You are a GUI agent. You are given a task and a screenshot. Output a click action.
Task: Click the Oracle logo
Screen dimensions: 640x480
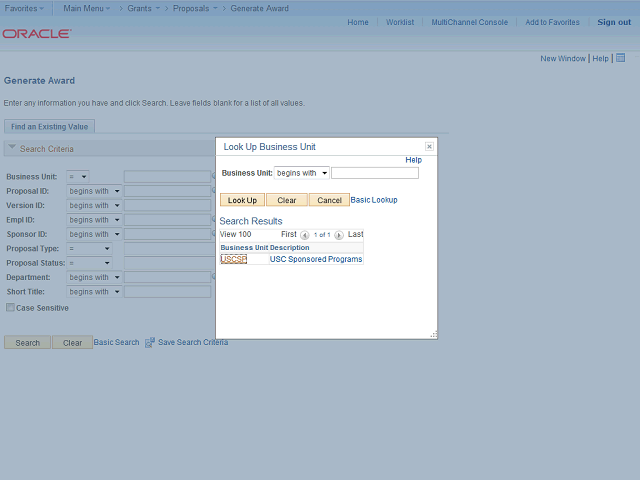37,33
